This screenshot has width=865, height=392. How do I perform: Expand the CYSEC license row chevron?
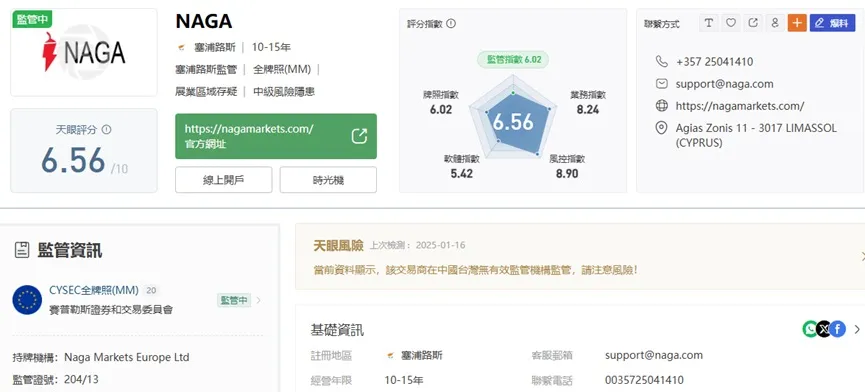(x=259, y=300)
